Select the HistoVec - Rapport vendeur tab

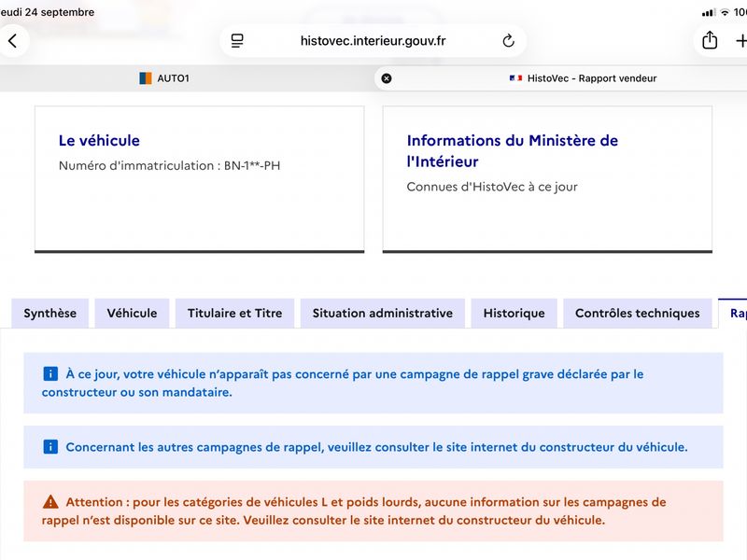coord(582,78)
